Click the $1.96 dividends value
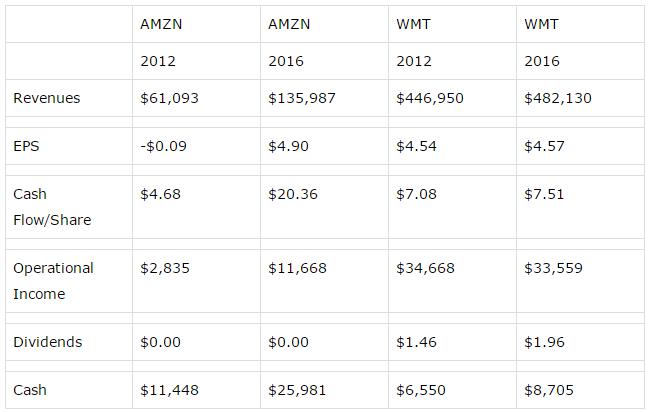650x412 pixels. (544, 342)
